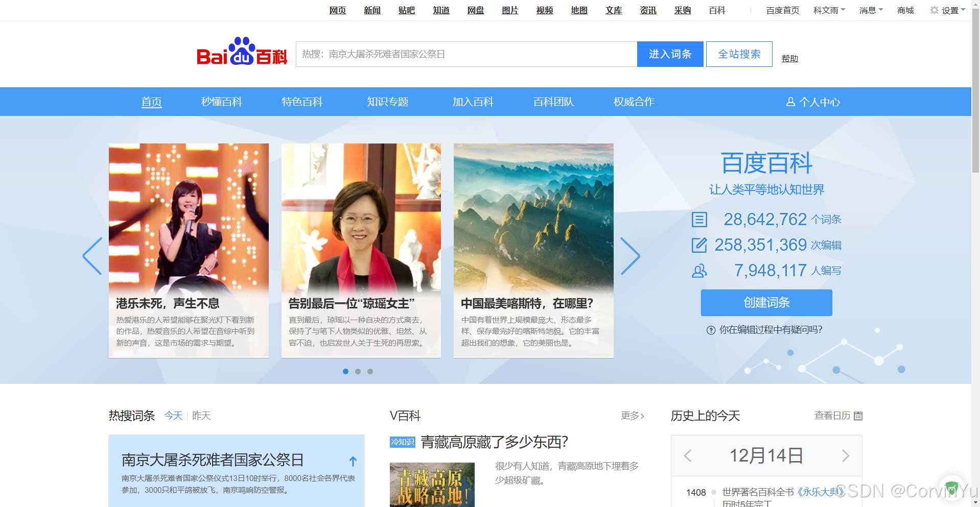Screen dimensions: 980x507
Task: Open the 网页 top link
Action: [x=338, y=10]
